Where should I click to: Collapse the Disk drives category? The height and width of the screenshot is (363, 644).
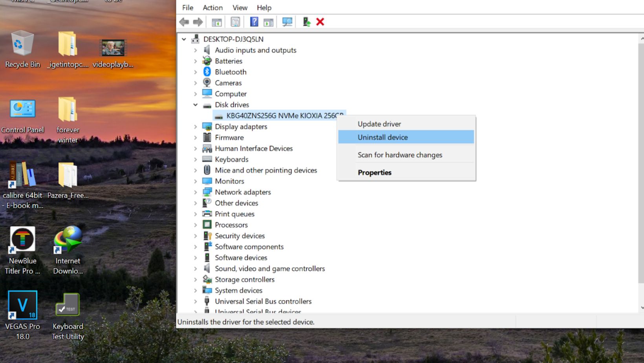(196, 105)
